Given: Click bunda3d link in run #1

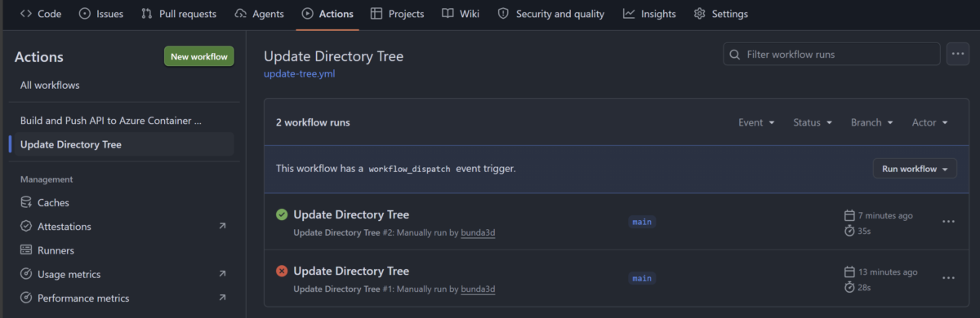Looking at the screenshot, I should tap(478, 289).
